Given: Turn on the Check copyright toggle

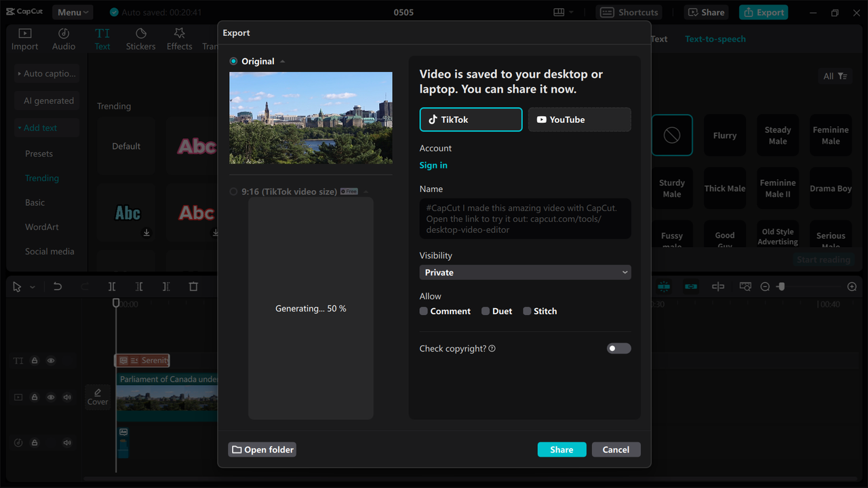Looking at the screenshot, I should click(618, 348).
